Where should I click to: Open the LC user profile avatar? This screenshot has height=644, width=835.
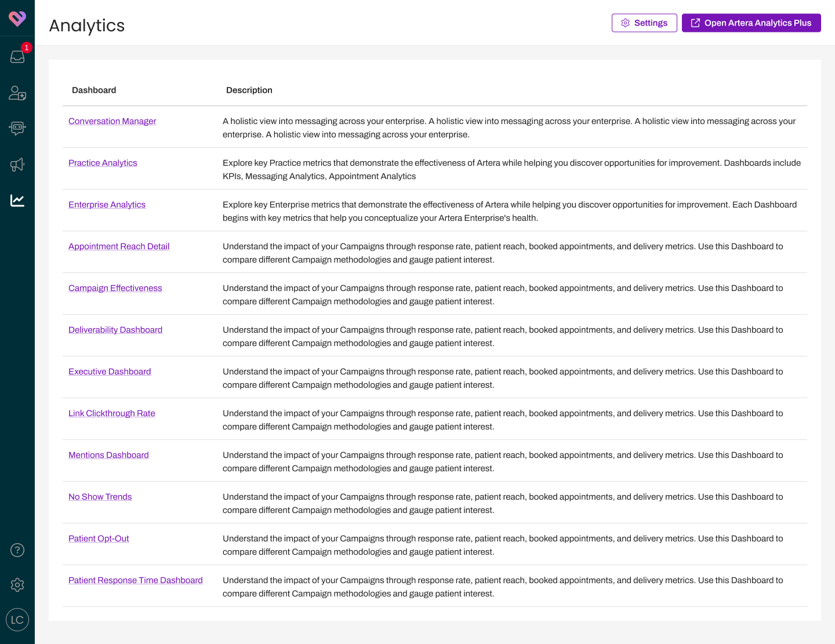17,620
